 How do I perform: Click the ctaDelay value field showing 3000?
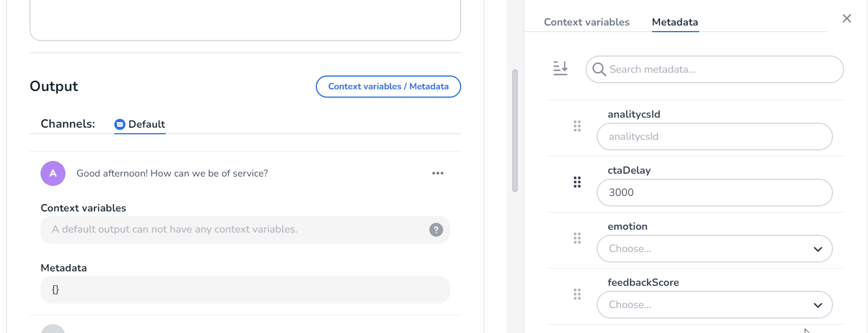coord(714,193)
